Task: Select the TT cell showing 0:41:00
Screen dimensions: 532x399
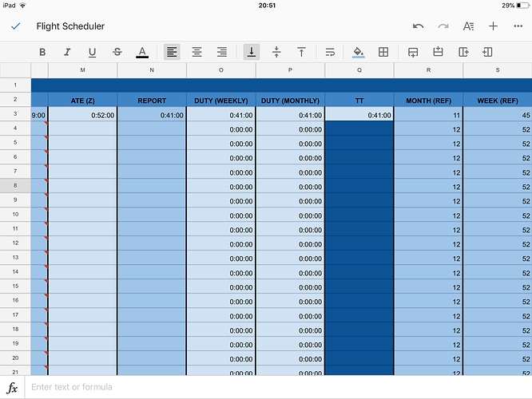Action: coord(359,115)
